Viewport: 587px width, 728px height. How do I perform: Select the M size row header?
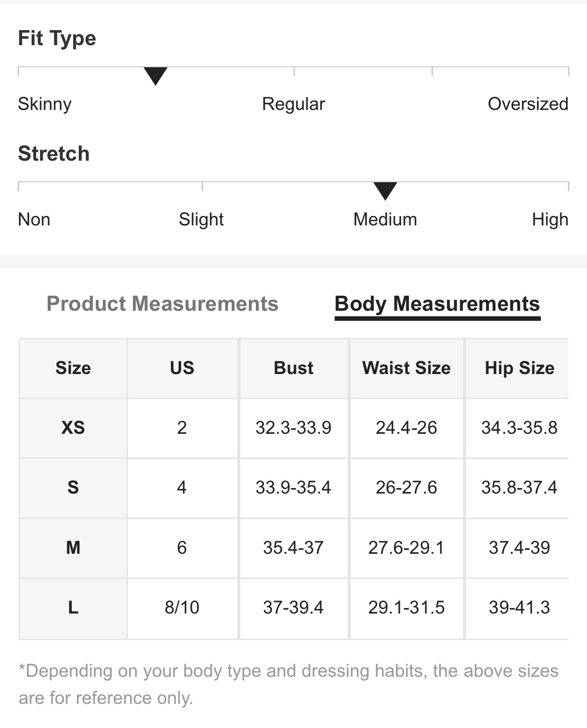[73, 547]
